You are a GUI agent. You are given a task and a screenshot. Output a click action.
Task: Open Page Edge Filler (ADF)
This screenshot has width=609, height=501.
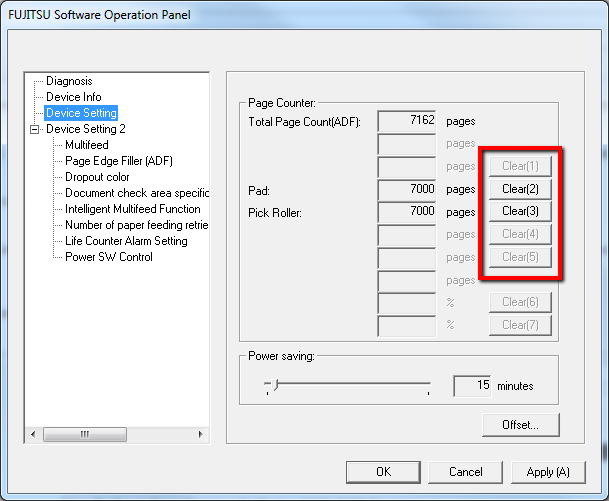click(x=119, y=161)
